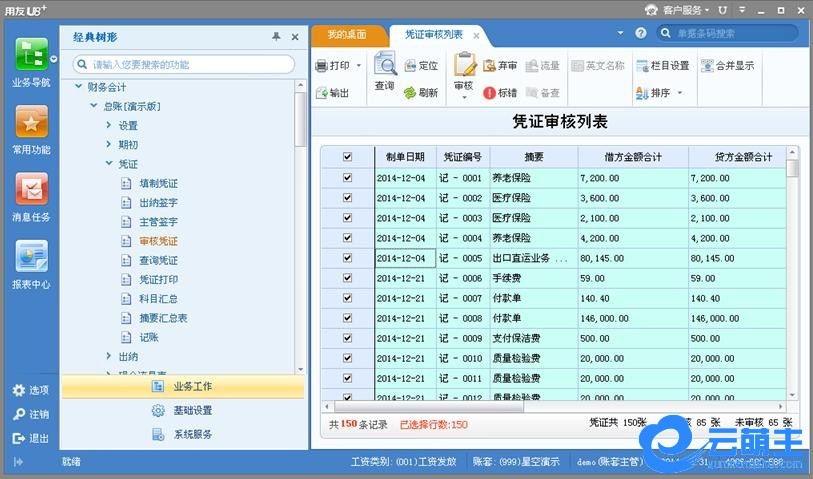Click the 弃审 unapprove toolbar icon
813x479 pixels.
[500, 66]
